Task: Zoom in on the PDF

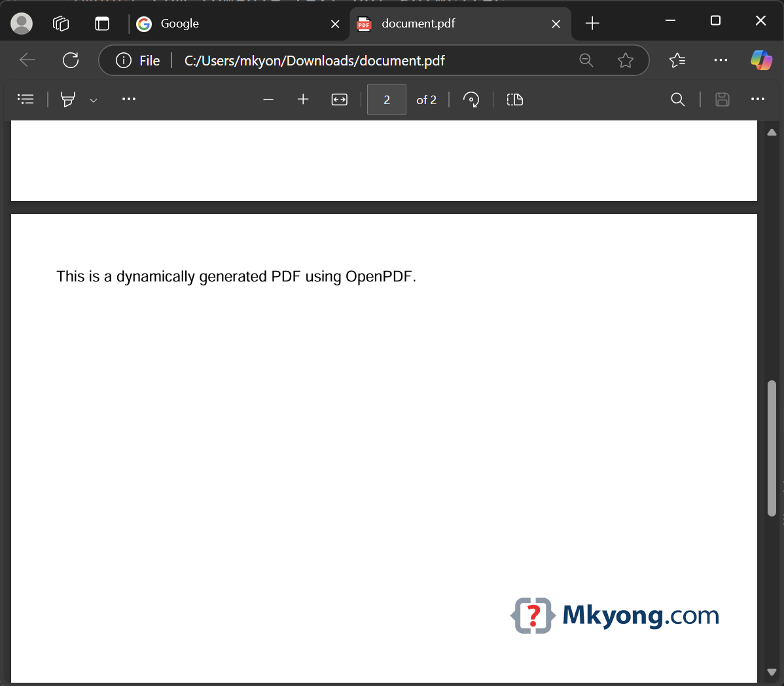Action: click(302, 99)
